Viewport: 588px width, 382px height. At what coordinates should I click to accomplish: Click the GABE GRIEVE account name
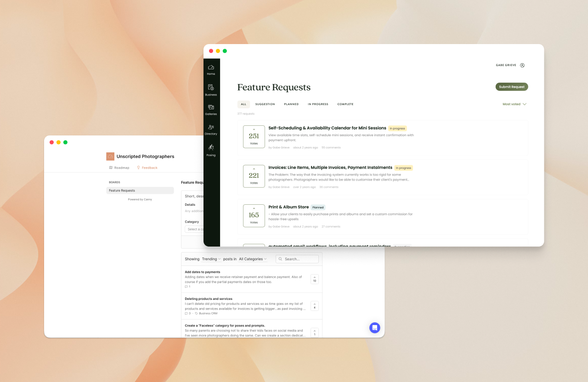point(507,65)
